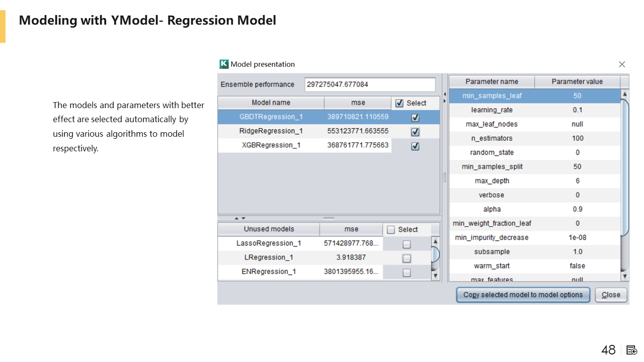The height and width of the screenshot is (362, 644).
Task: Deselect the RidgeRegression_1 model checkbox
Action: coord(415,132)
